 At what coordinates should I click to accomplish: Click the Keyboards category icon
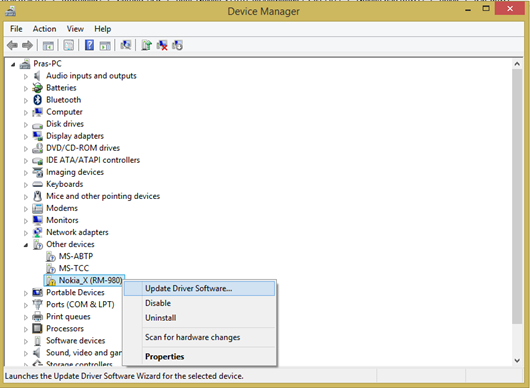coord(37,184)
